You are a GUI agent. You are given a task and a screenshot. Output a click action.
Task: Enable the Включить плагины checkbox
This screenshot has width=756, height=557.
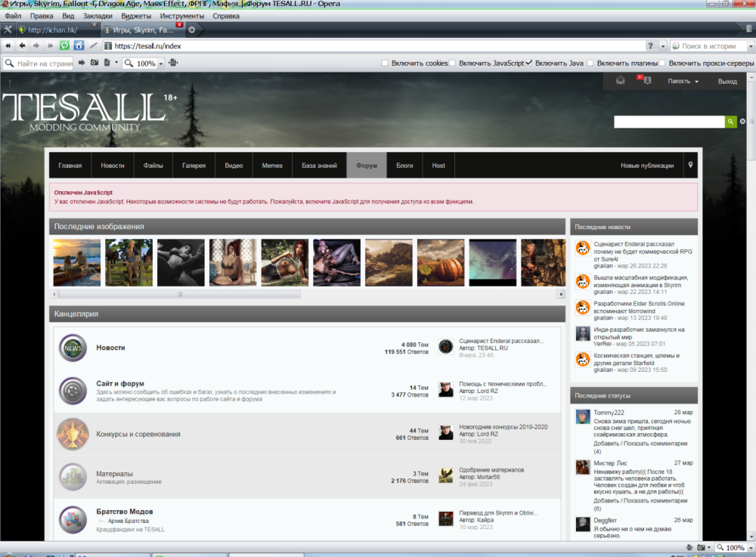point(590,63)
